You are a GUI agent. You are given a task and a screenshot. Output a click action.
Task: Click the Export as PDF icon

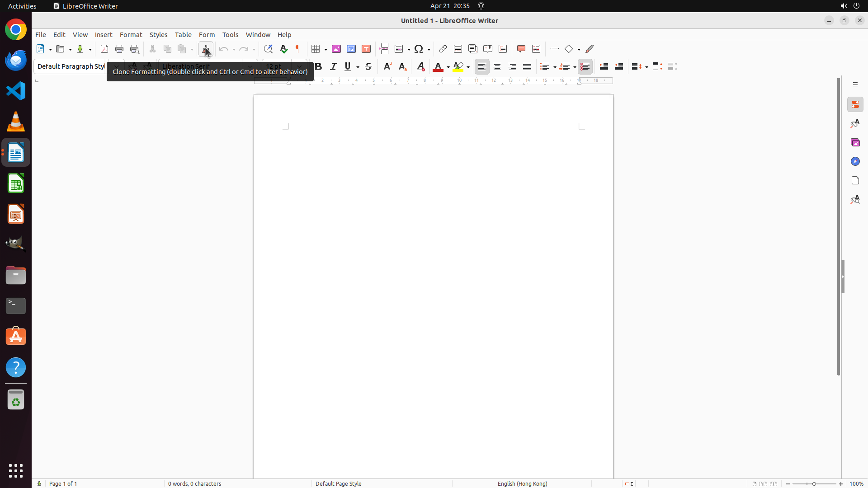[104, 49]
